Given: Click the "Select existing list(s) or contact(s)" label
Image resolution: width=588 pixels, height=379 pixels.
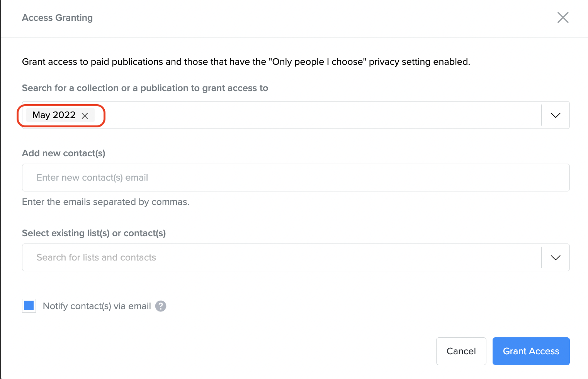Looking at the screenshot, I should tap(94, 233).
